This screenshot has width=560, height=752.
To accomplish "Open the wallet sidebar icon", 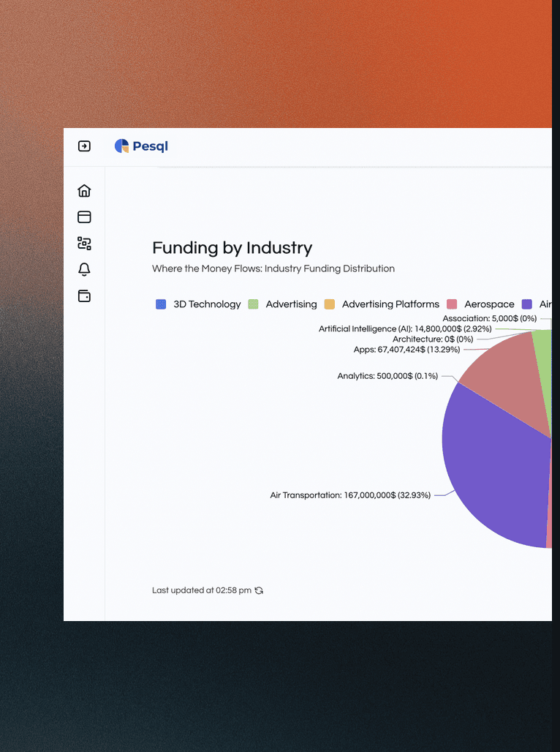I will tap(84, 296).
